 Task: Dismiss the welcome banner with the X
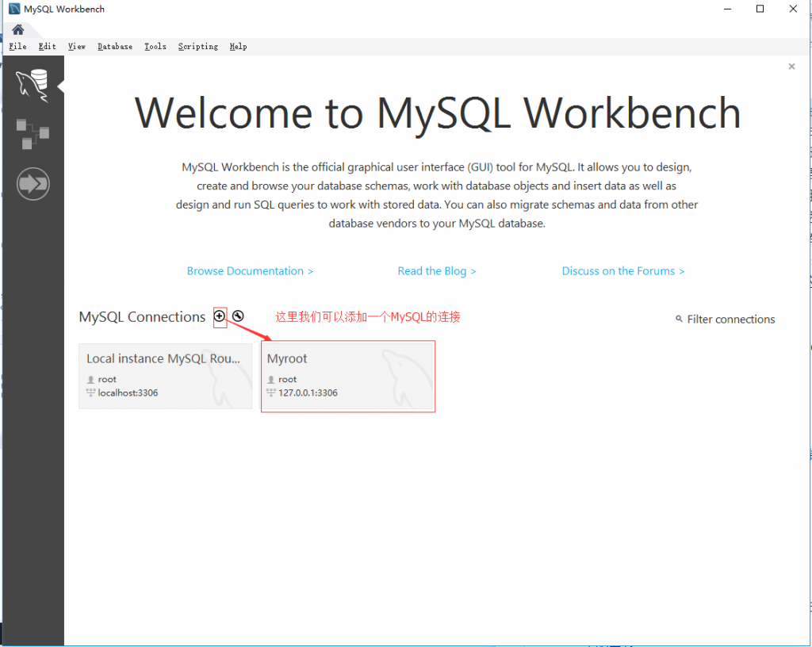pyautogui.click(x=791, y=67)
